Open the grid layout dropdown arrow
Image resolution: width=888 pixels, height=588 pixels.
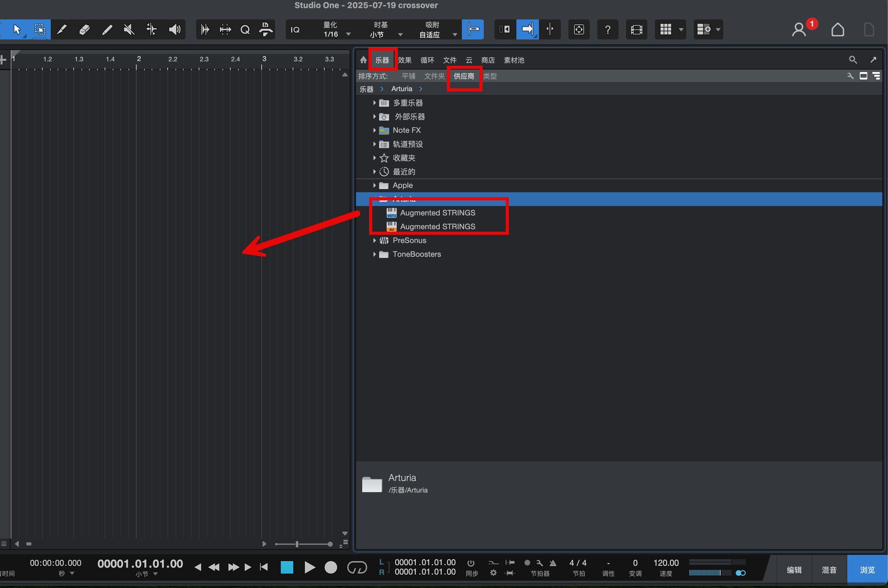tap(681, 30)
